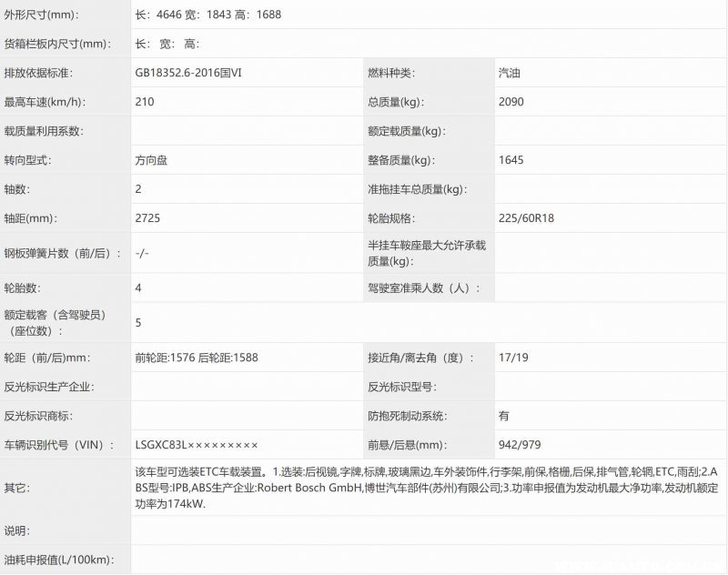728x575 pixels.
Task: Select the 整备质量 value 1645
Action: pyautogui.click(x=511, y=160)
